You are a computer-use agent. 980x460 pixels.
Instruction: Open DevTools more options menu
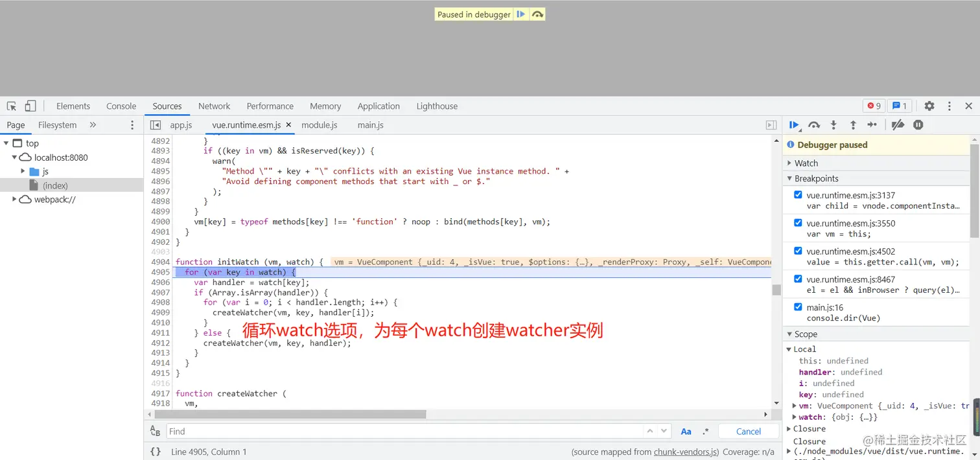[950, 106]
